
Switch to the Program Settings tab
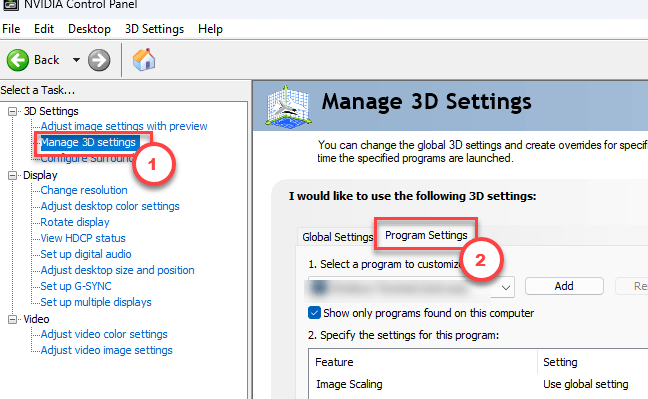point(426,235)
